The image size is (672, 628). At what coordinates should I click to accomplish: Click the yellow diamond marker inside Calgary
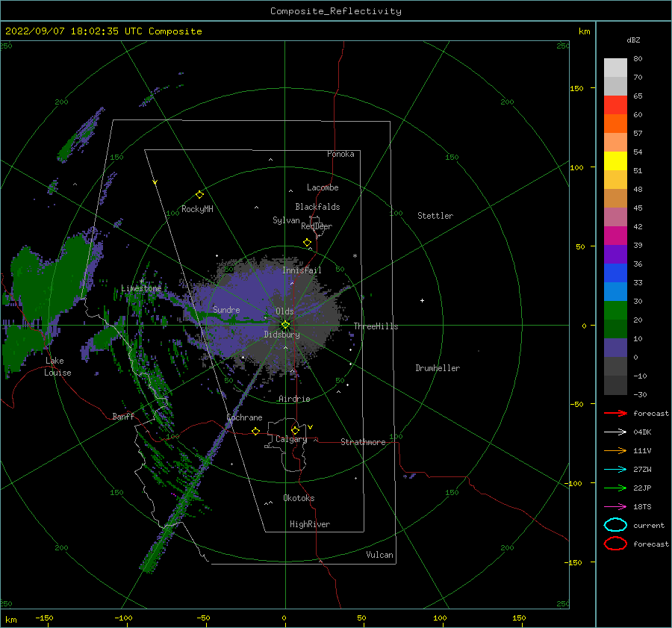click(x=295, y=430)
